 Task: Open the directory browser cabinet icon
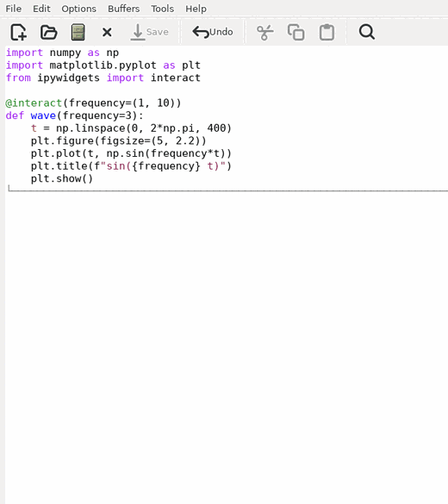tap(78, 32)
